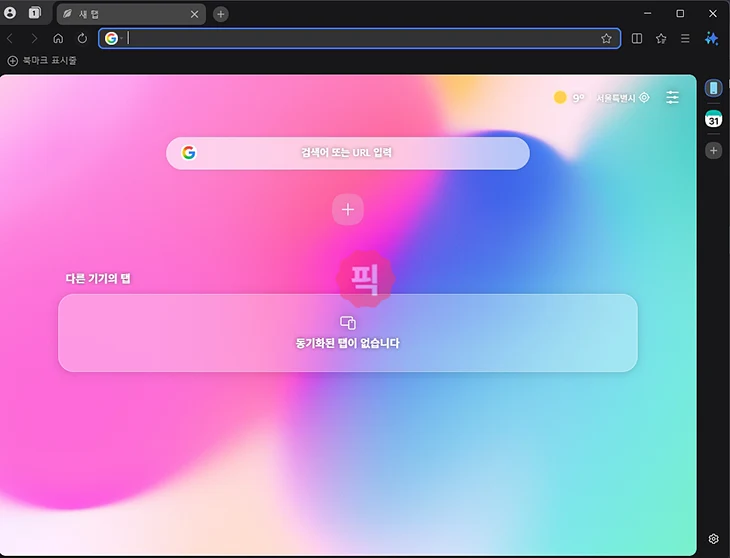Open the tab count overview button
730x558 pixels.
coord(34,13)
